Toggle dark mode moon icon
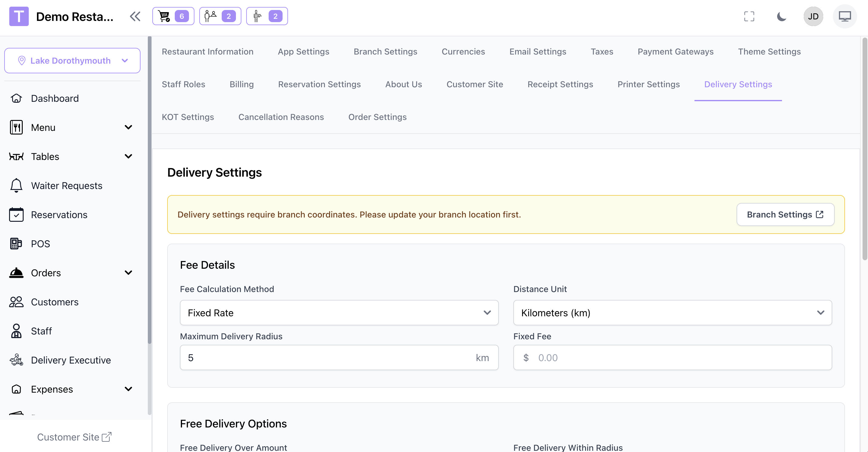Viewport: 868px width, 452px height. click(x=781, y=16)
